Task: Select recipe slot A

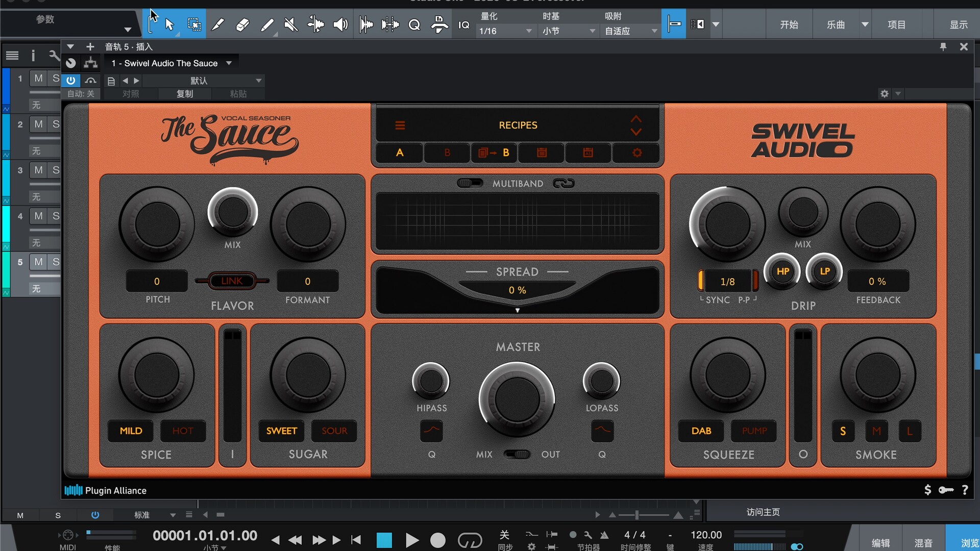Action: pyautogui.click(x=400, y=153)
